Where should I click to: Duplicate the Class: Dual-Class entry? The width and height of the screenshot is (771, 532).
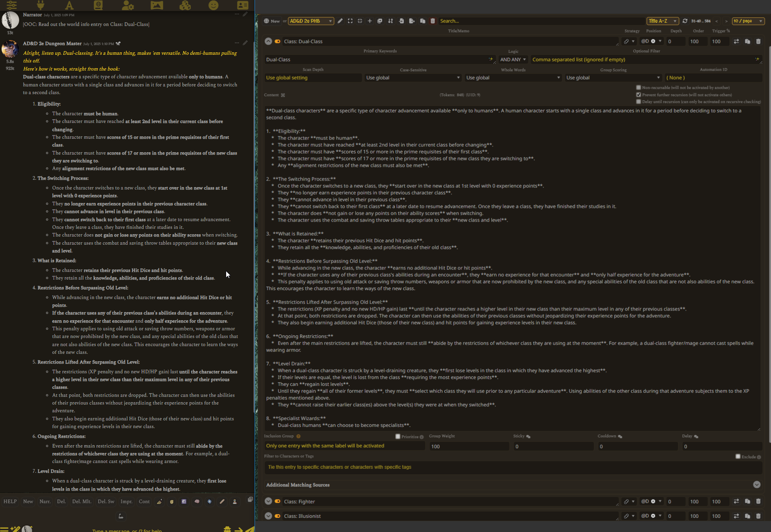click(x=747, y=41)
